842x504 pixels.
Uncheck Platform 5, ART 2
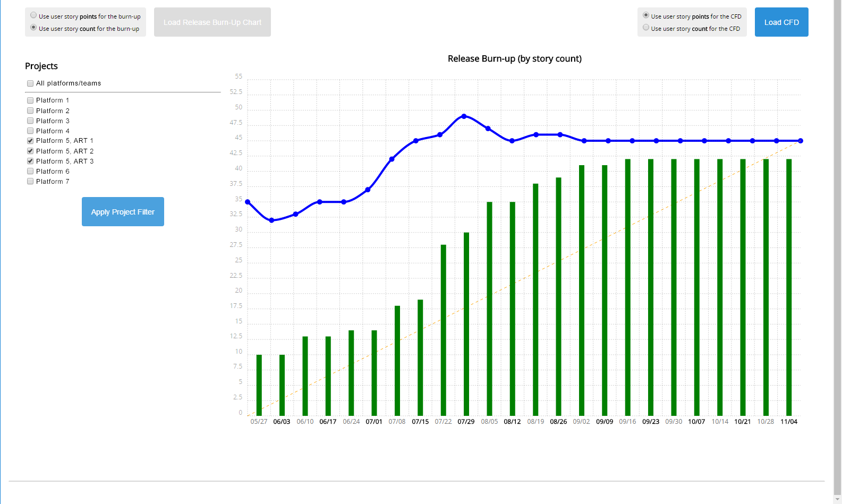tap(30, 151)
